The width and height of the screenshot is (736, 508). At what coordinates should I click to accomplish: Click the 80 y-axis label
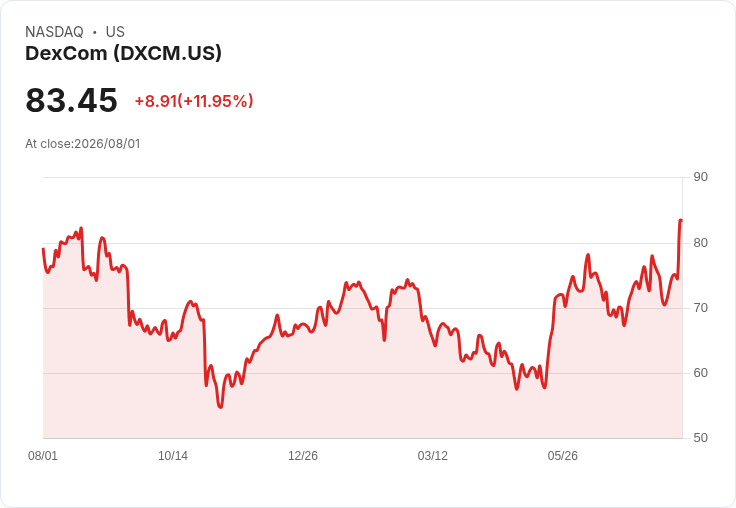coord(700,243)
